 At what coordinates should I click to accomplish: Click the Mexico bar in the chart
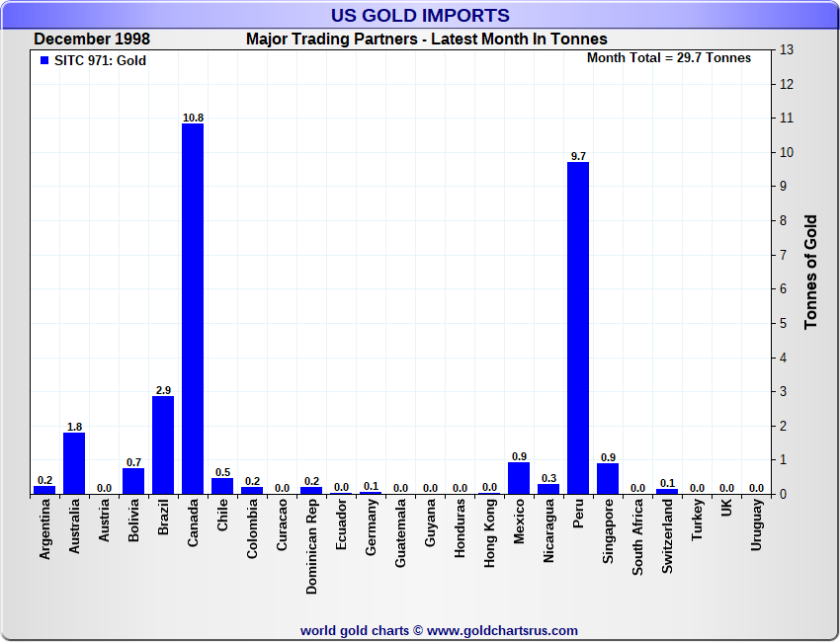[519, 478]
